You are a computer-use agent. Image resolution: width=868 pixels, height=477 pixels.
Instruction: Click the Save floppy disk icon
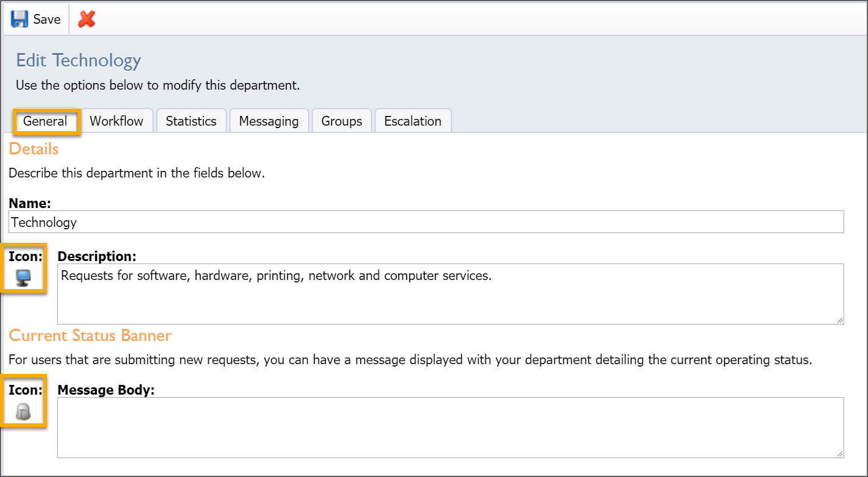pos(20,19)
